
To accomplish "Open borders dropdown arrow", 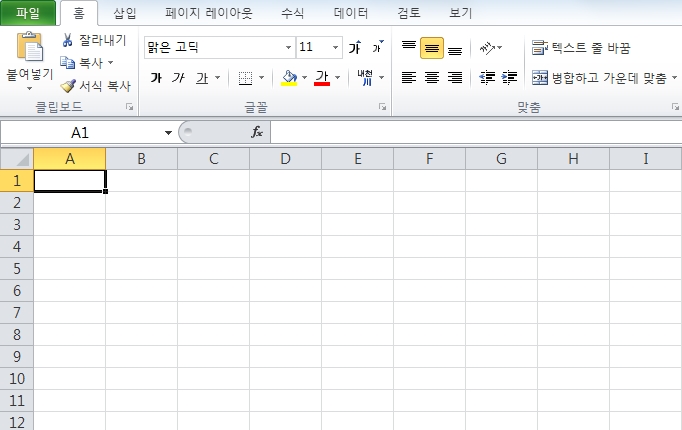I will pyautogui.click(x=261, y=78).
